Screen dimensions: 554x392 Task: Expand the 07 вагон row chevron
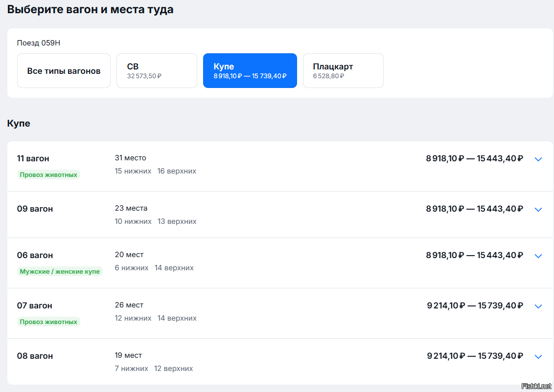538,306
